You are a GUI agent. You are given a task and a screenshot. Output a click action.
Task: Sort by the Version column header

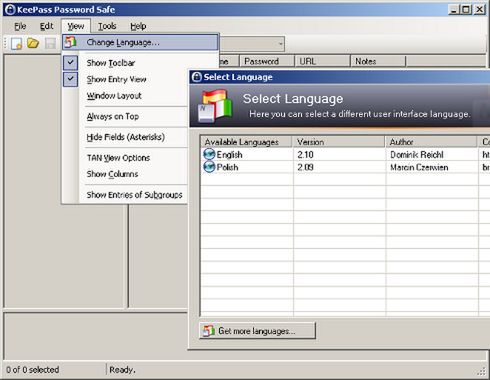click(x=339, y=142)
